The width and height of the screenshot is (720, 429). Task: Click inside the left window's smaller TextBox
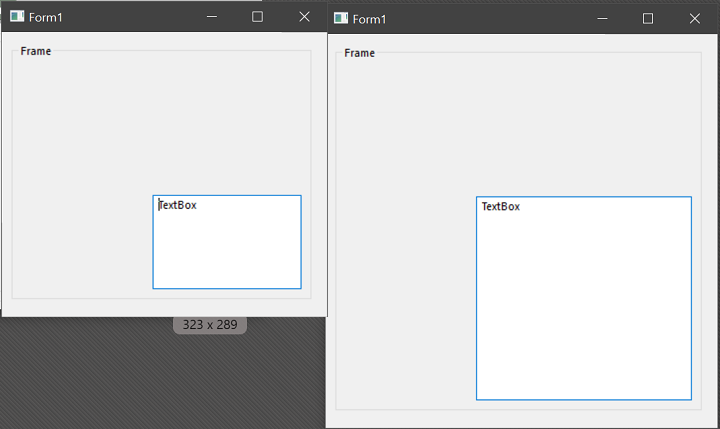[227, 250]
